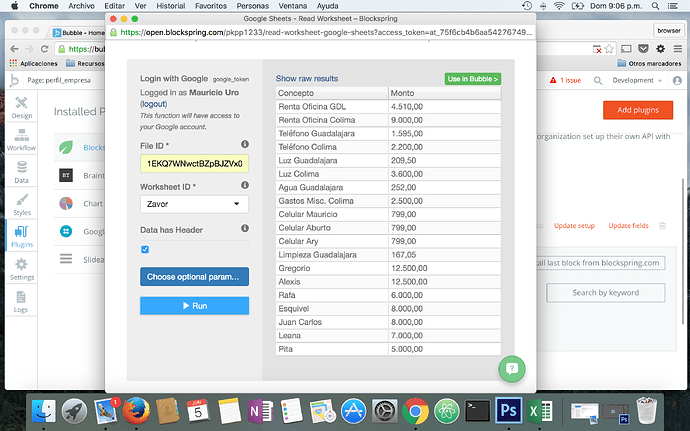Click the logout link
690x431 pixels.
(x=153, y=104)
